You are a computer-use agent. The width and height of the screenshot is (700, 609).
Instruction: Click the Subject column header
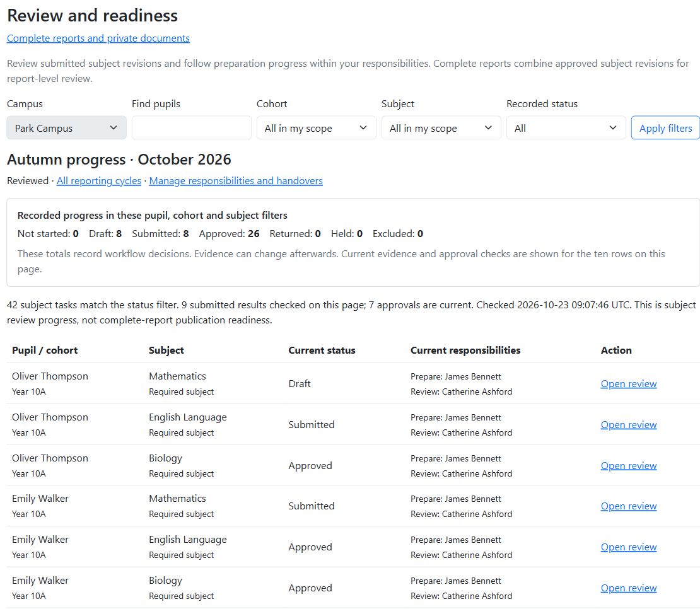pos(166,351)
